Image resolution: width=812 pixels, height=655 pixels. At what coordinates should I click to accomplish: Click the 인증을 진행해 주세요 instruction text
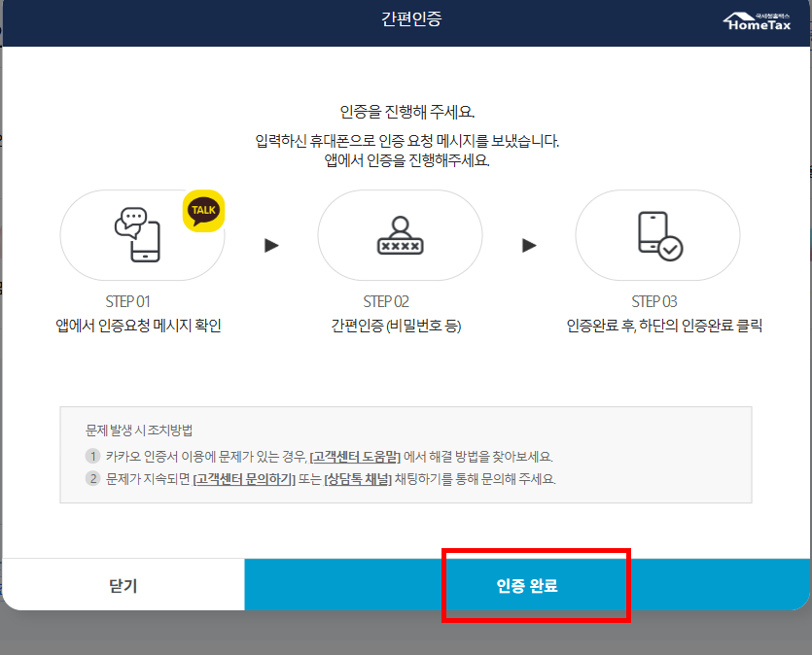pyautogui.click(x=406, y=110)
